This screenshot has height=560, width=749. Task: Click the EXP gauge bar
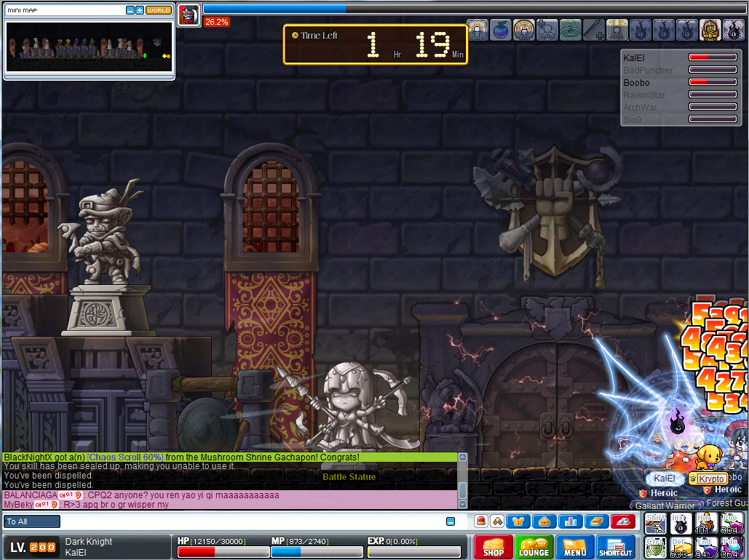tap(414, 552)
